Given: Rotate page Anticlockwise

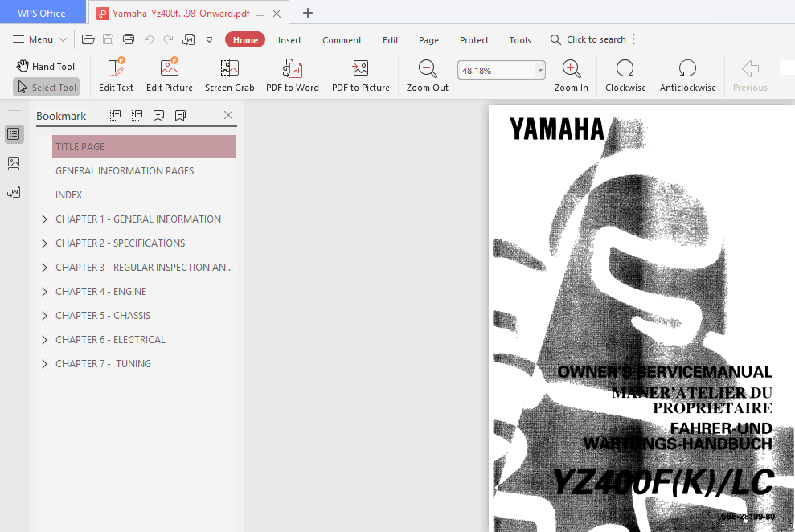Looking at the screenshot, I should (x=687, y=75).
